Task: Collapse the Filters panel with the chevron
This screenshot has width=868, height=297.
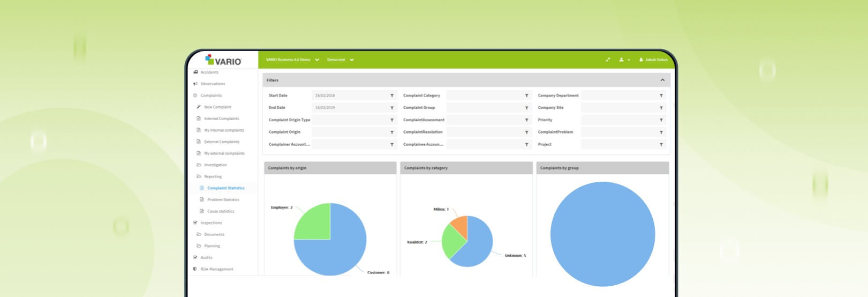Action: pos(662,80)
